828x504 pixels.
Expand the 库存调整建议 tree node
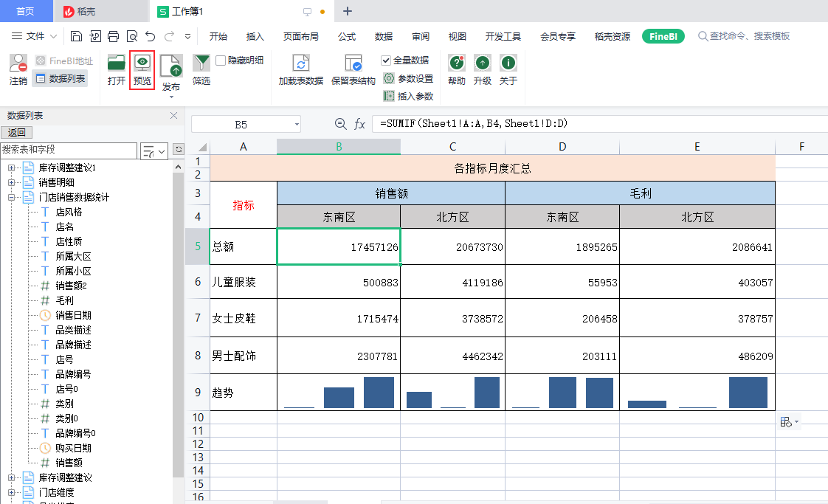[11, 477]
